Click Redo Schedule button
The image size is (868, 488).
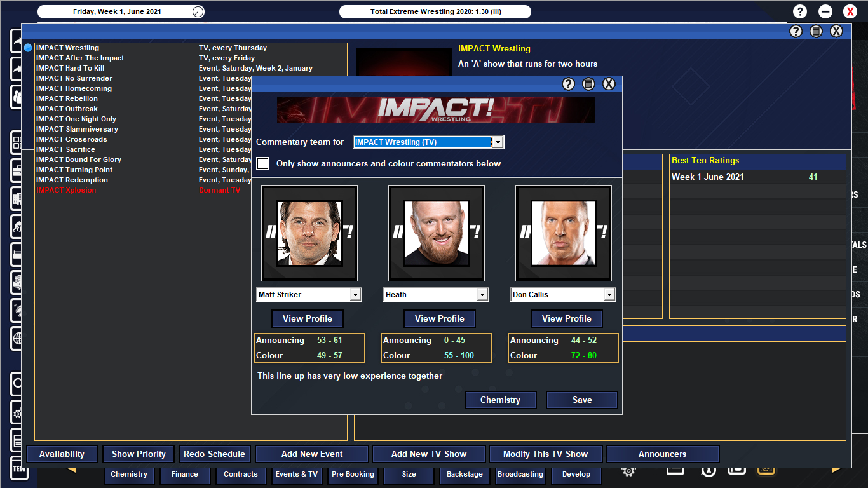click(x=214, y=454)
